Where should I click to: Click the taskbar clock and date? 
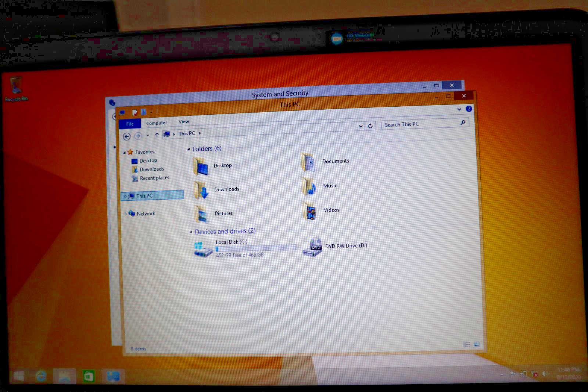569,373
